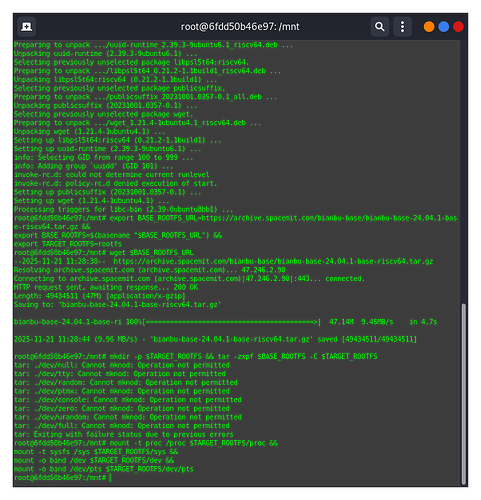Click the '2025-11-21 11:28:44 ... saved' line
Image resolution: width=481 pixels, height=500 pixels.
pyautogui.click(x=215, y=339)
